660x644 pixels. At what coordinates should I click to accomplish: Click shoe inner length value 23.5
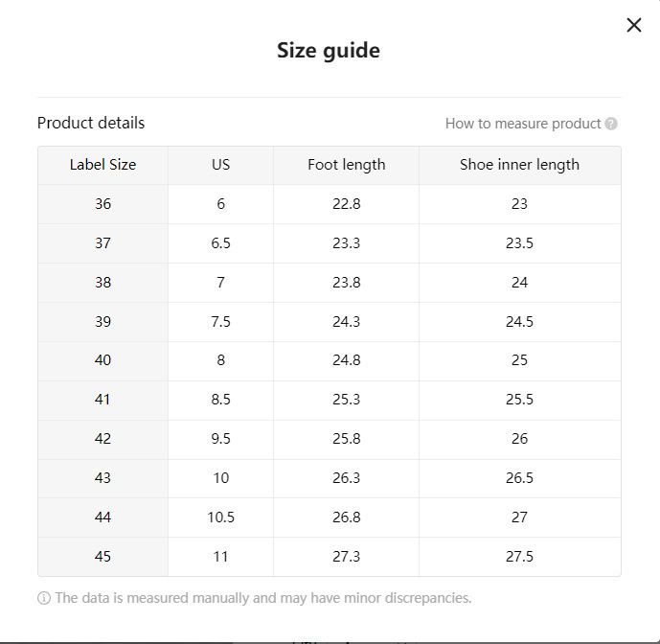click(520, 243)
